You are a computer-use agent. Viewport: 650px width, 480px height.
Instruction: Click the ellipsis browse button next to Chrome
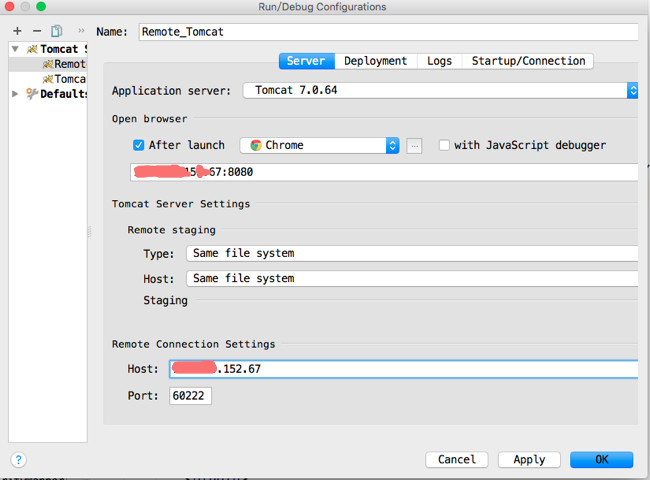[x=414, y=146]
